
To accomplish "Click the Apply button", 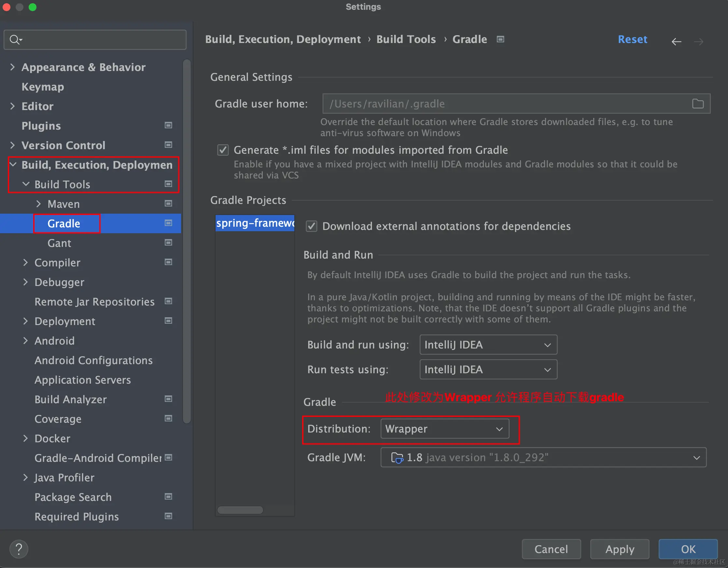I will pos(619,549).
